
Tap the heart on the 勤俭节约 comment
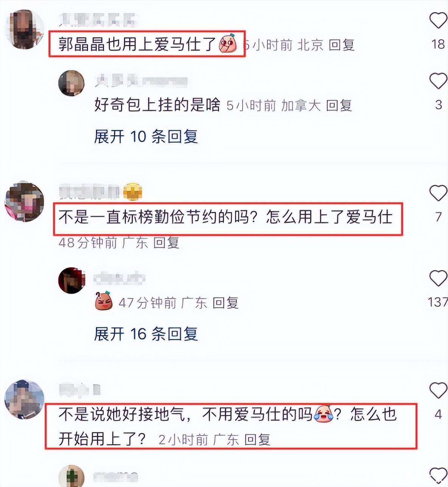point(438,193)
